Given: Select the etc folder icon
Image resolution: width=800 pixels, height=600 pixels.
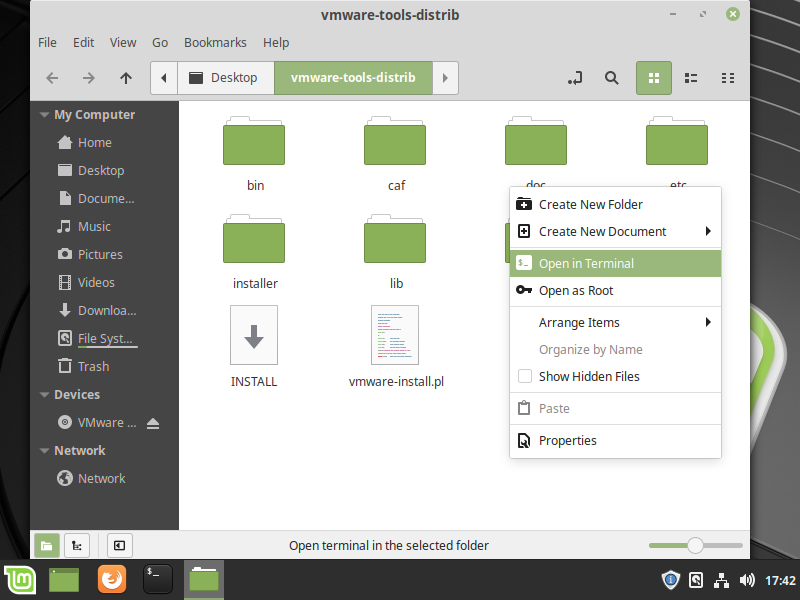Looking at the screenshot, I should (x=677, y=141).
